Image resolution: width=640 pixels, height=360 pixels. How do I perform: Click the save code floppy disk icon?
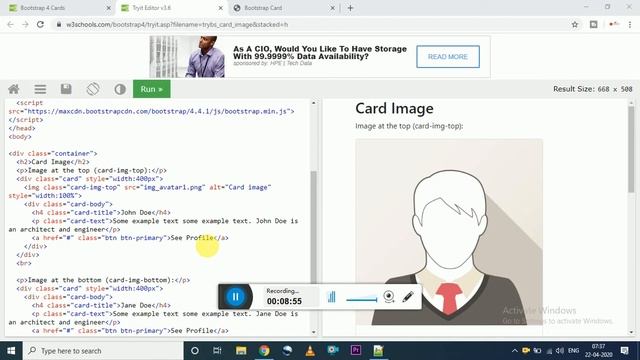click(x=66, y=89)
